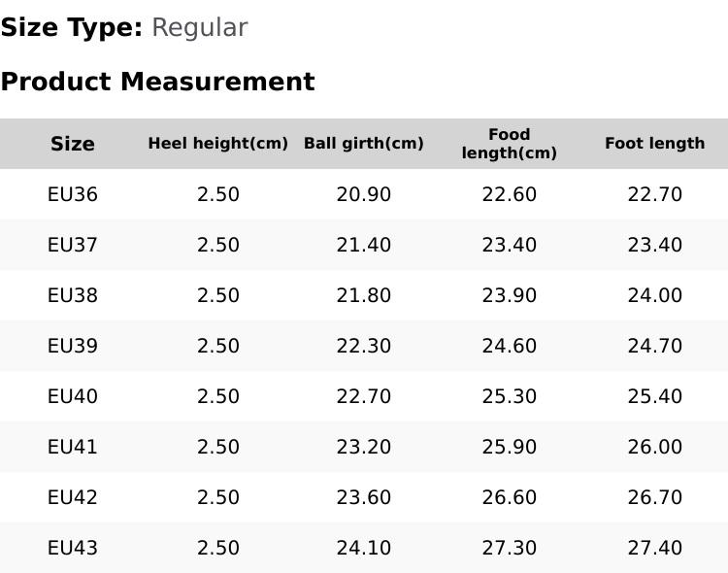Click the Product Measurement heading
Screen dimensions: 728x573
coord(158,82)
